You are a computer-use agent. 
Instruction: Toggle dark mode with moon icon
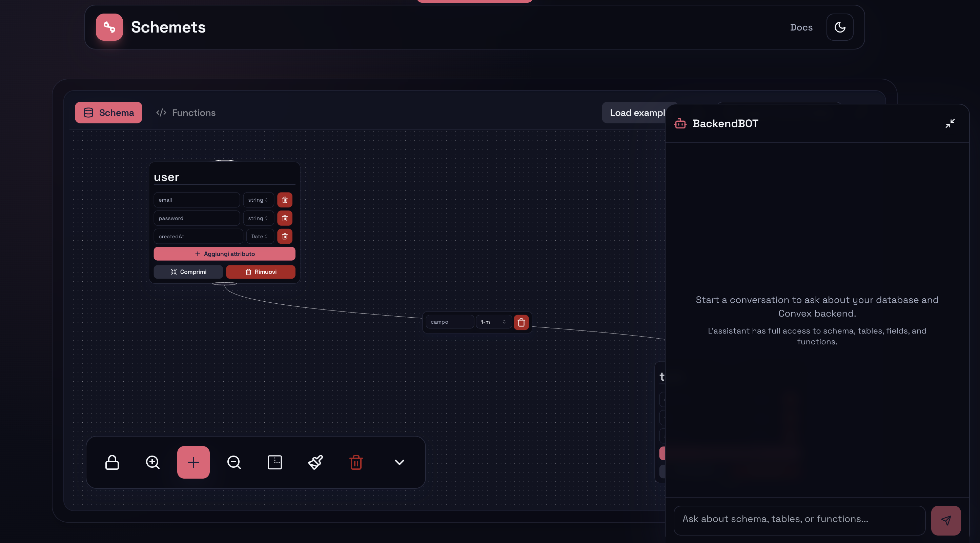point(840,27)
